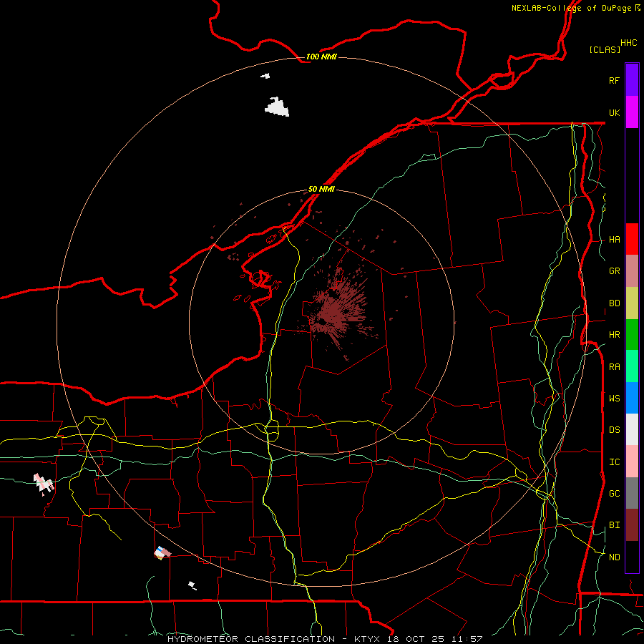Click the 'HR' legend label
644x644 pixels.
coord(615,335)
